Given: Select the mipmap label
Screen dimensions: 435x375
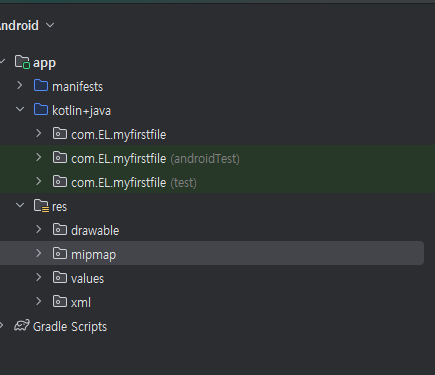Looking at the screenshot, I should click(x=93, y=255).
